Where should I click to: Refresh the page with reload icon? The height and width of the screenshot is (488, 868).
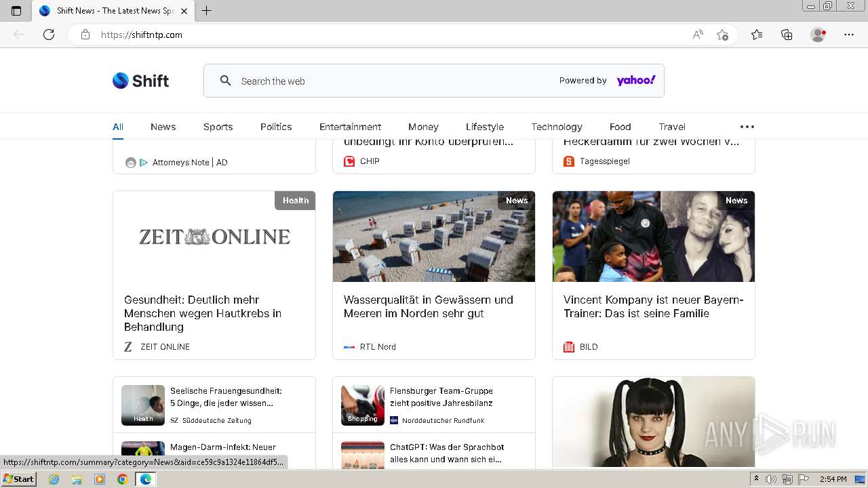click(x=49, y=35)
